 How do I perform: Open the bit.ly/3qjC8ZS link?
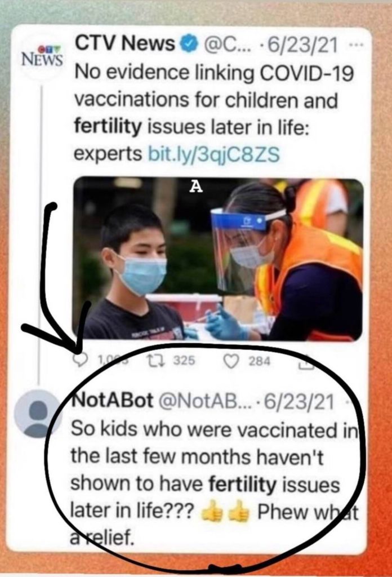[213, 154]
